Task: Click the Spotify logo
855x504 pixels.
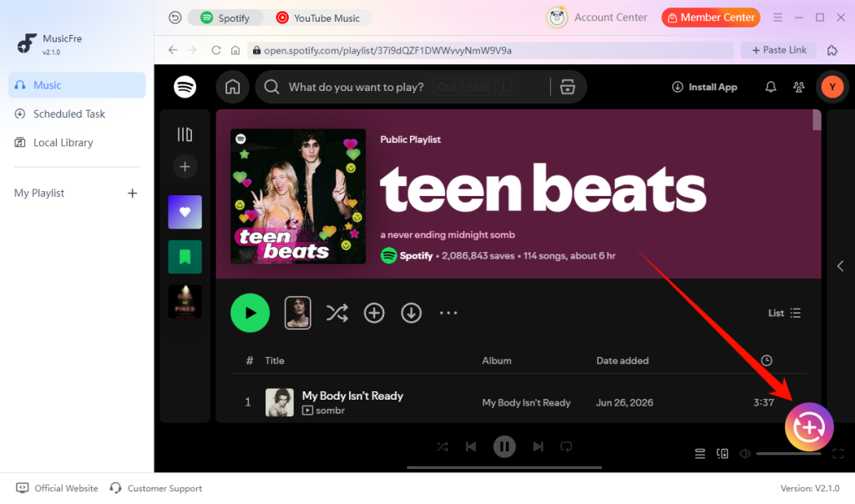Action: [x=185, y=87]
